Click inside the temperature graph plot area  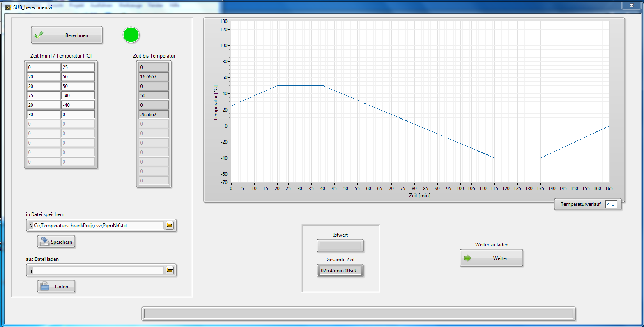pos(420,101)
